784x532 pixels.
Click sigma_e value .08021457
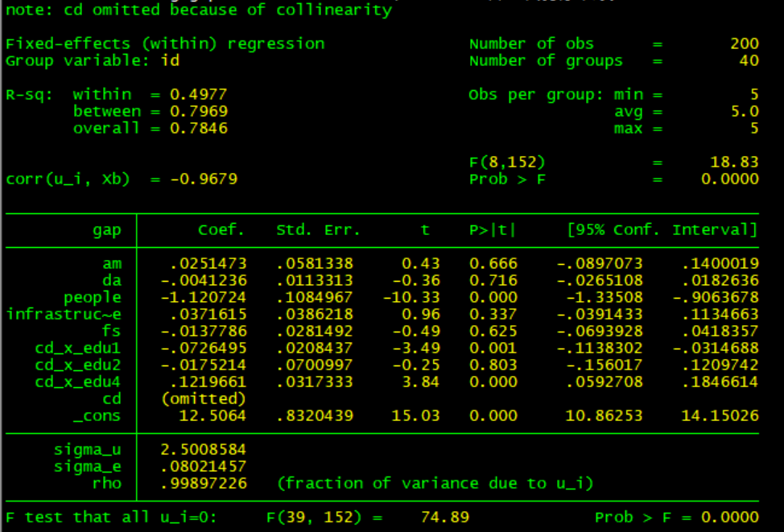[x=204, y=467]
